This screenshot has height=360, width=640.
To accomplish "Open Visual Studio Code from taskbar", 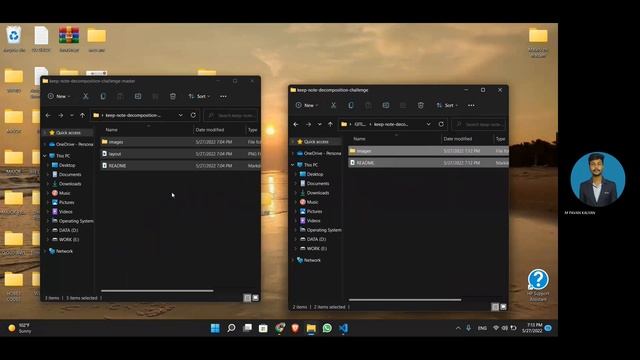I will coord(343,328).
